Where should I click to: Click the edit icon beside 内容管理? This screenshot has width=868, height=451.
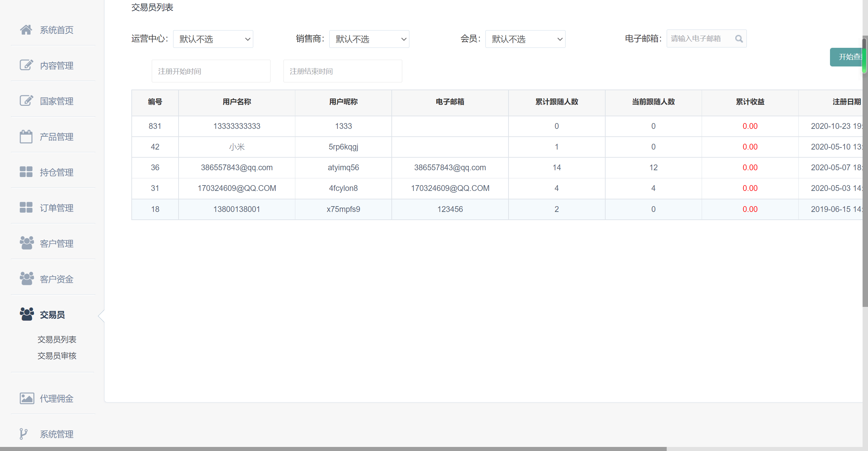pyautogui.click(x=26, y=65)
